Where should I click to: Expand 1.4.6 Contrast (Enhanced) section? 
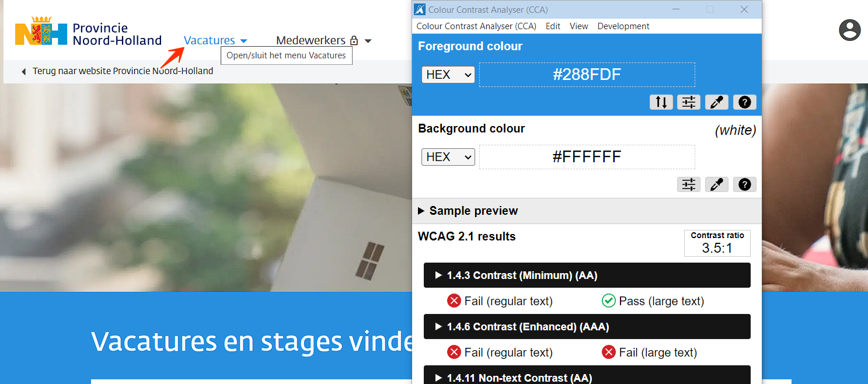click(x=587, y=327)
